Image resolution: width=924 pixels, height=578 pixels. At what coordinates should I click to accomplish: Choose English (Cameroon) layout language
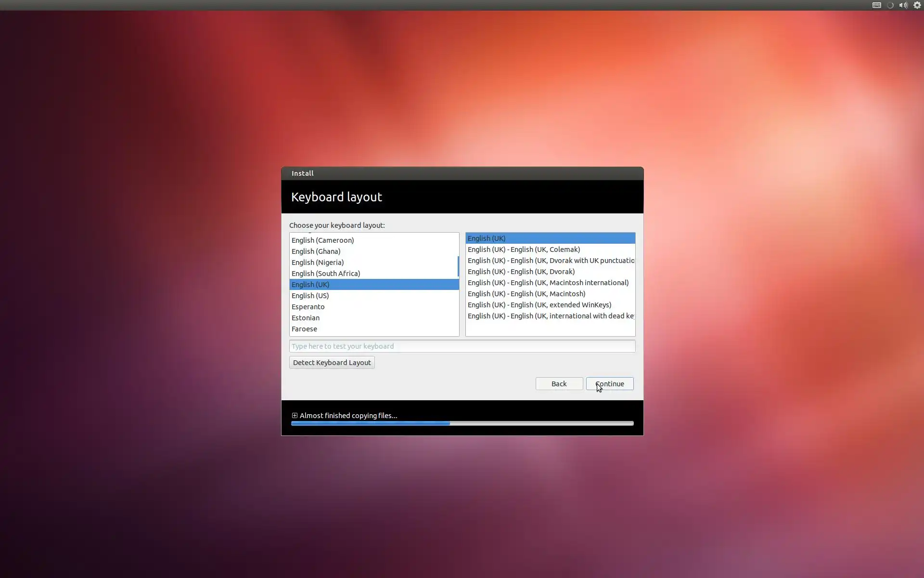tap(322, 240)
